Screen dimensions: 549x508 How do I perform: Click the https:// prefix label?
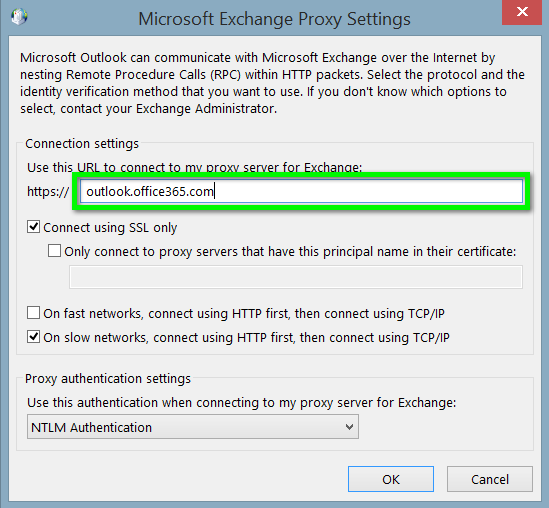[x=48, y=192]
